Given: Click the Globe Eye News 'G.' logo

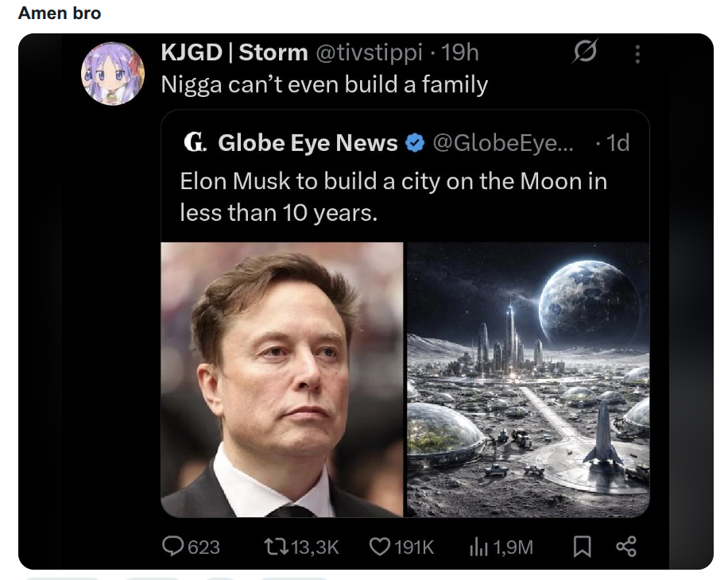Looking at the screenshot, I should click(195, 142).
